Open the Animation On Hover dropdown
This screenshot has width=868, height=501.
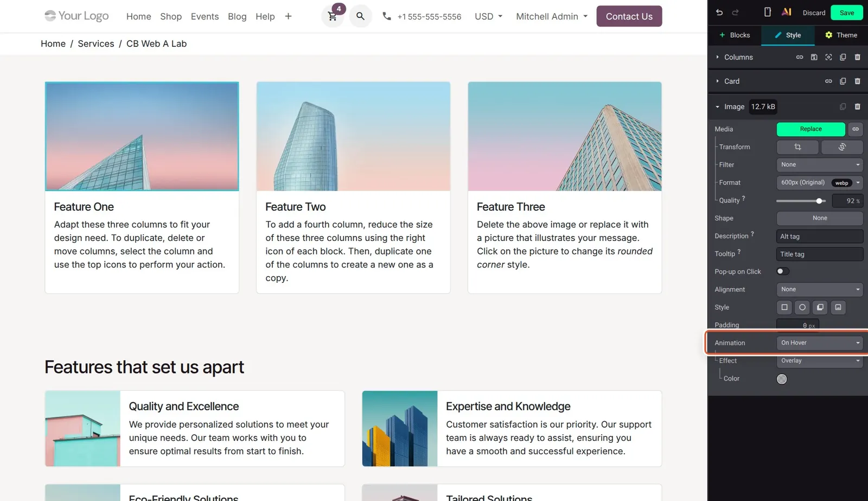[x=820, y=343]
